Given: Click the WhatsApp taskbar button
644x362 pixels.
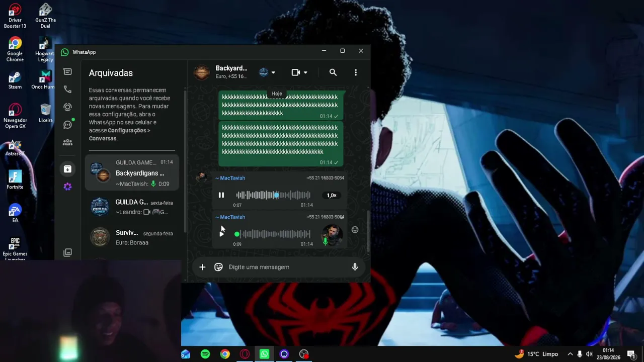Looking at the screenshot, I should pyautogui.click(x=264, y=354).
